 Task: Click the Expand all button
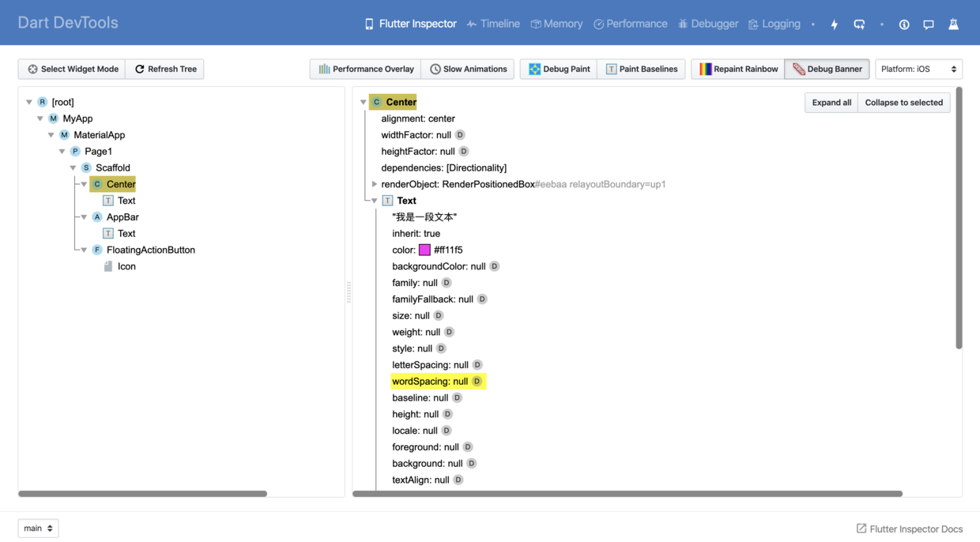831,103
